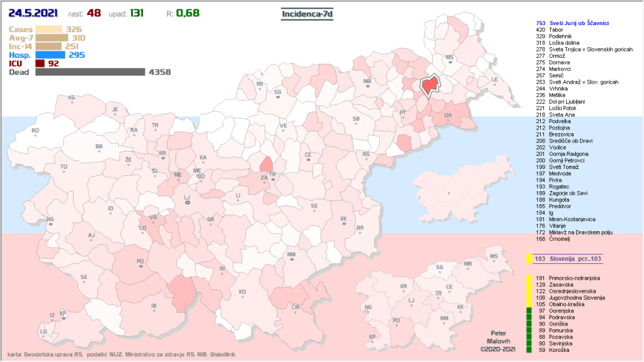The width and height of the screenshot is (644, 362).
Task: Click the yellow swatch beside Slovenija pcr..103
Action: (530, 259)
